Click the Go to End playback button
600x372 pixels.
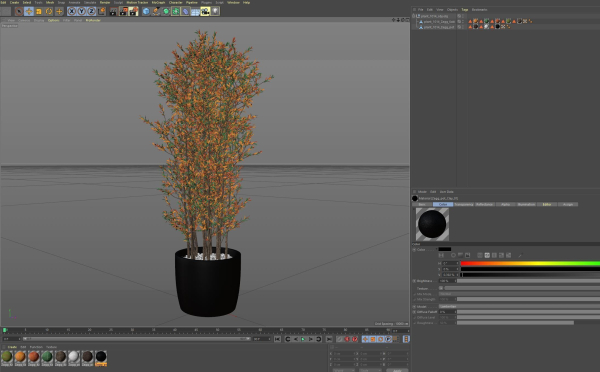click(x=329, y=339)
